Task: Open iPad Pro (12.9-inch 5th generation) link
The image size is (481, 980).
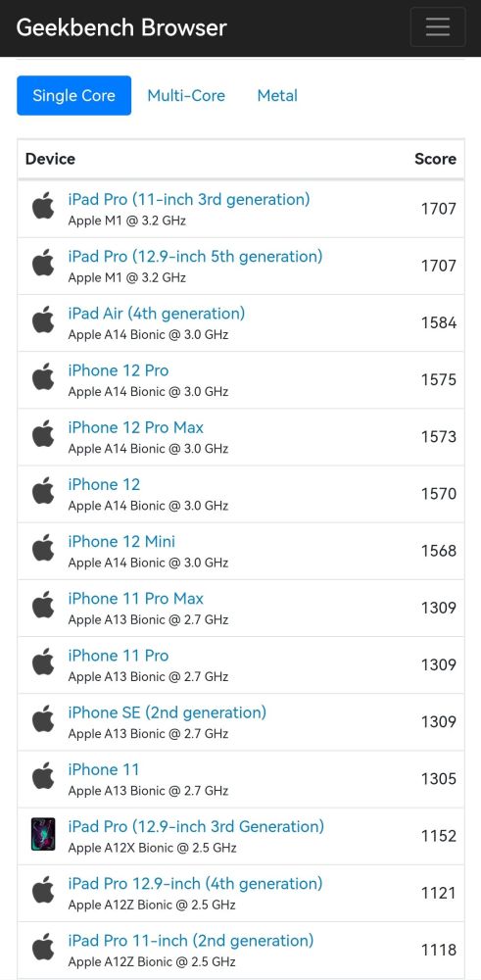Action: pyautogui.click(x=195, y=256)
